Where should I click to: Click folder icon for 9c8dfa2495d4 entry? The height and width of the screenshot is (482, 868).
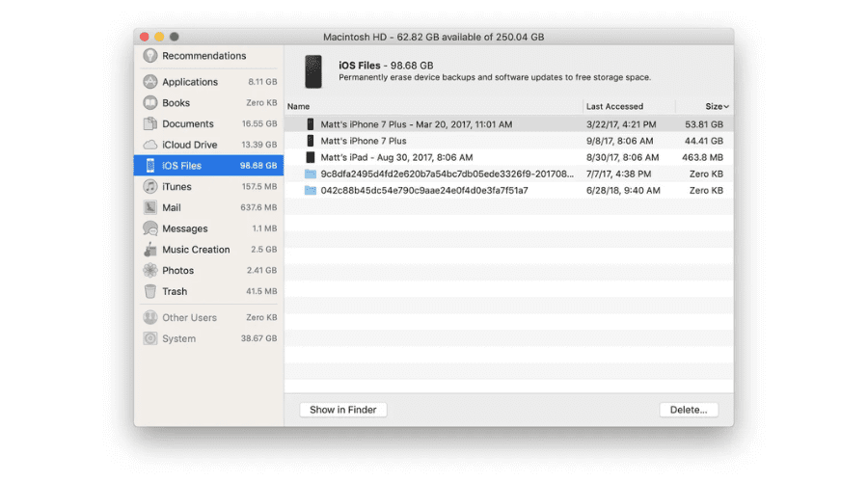[x=311, y=174]
